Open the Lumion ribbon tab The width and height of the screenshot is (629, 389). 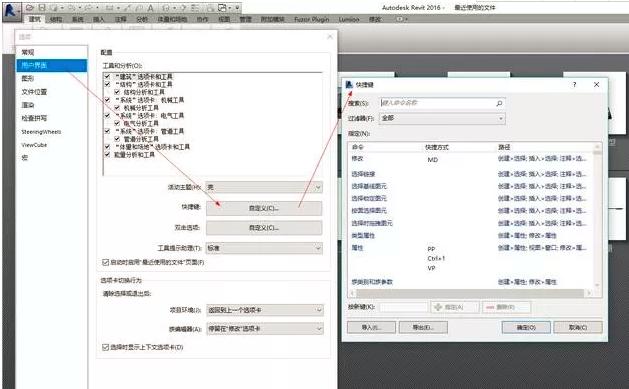[349, 19]
